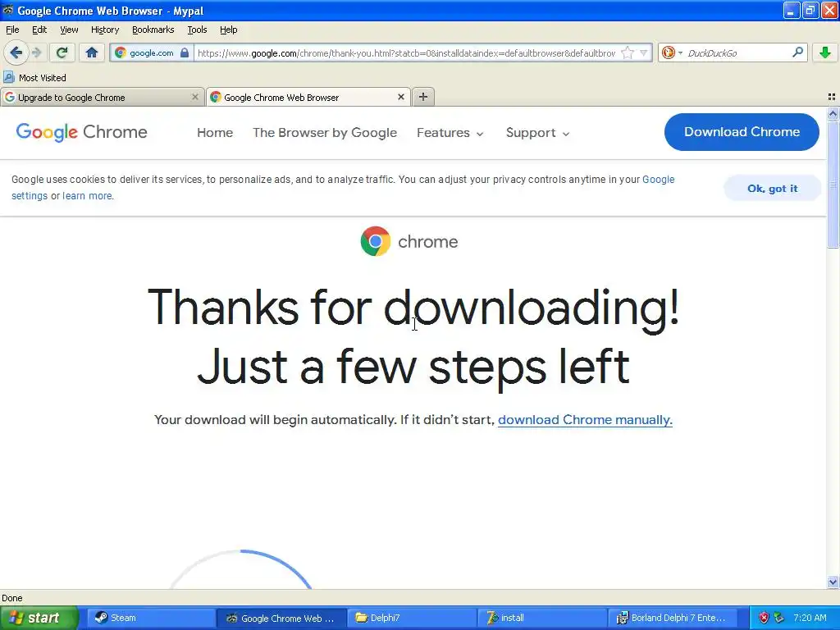The height and width of the screenshot is (630, 840).
Task: Close the Google Chrome Web Browser tab
Action: pos(400,97)
